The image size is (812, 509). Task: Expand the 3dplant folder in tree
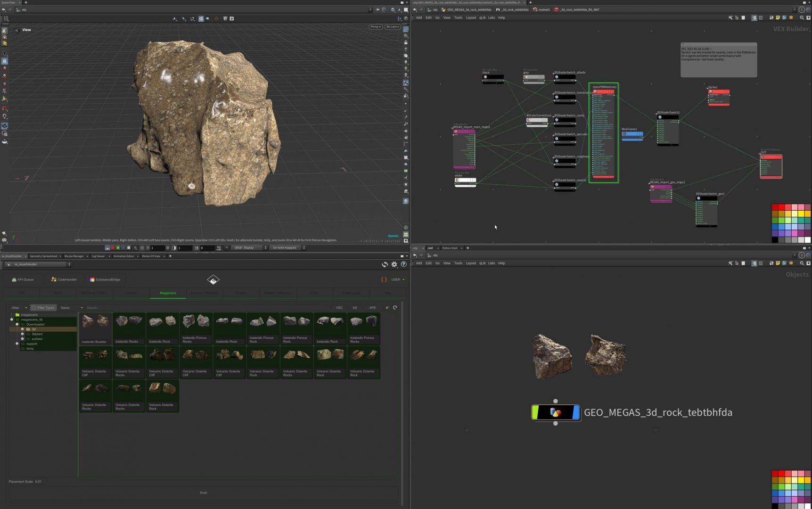(x=22, y=334)
